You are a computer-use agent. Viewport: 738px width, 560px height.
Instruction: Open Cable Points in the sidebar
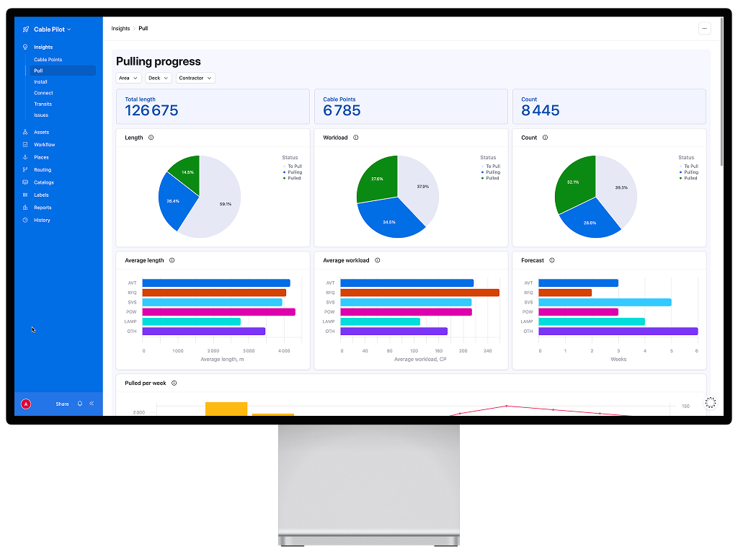(x=49, y=59)
